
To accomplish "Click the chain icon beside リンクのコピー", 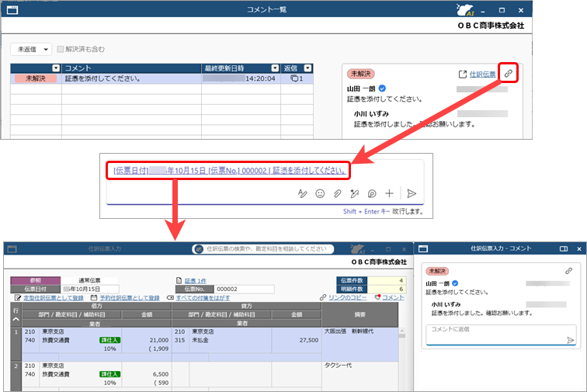I will (x=323, y=297).
